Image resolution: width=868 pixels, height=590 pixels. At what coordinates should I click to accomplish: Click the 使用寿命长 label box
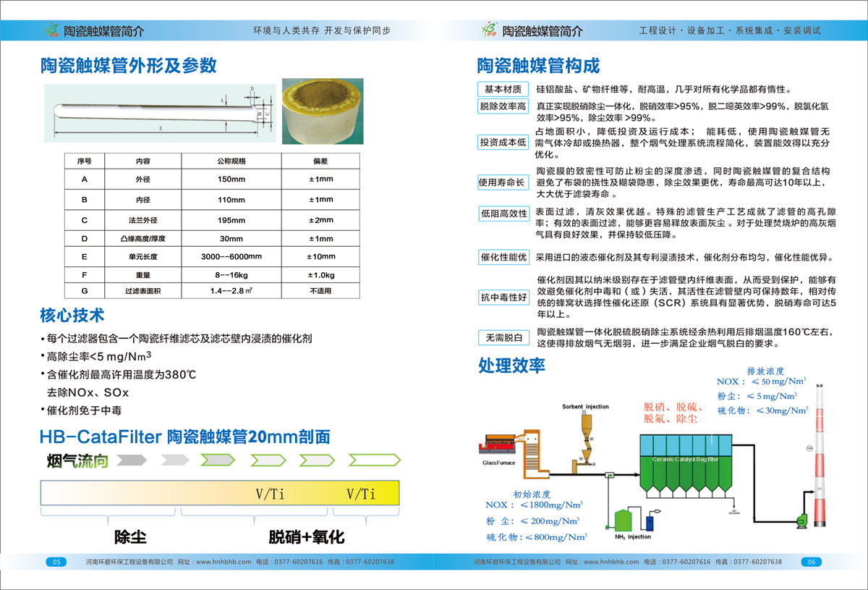click(x=502, y=182)
